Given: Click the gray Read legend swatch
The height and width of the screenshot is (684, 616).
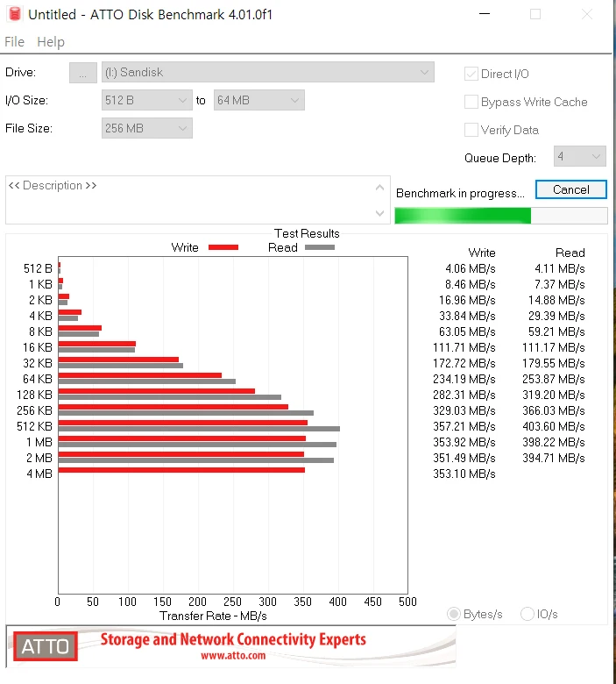Looking at the screenshot, I should pos(320,247).
